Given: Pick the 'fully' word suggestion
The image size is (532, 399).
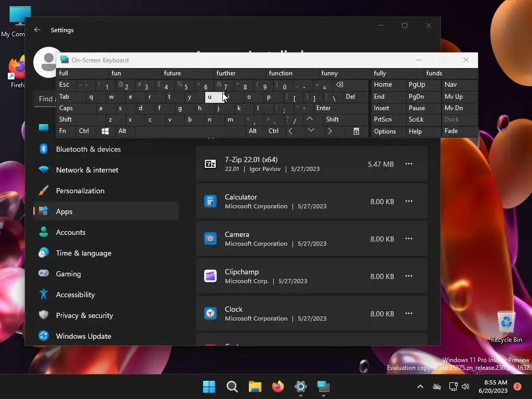Looking at the screenshot, I should (x=397, y=73).
